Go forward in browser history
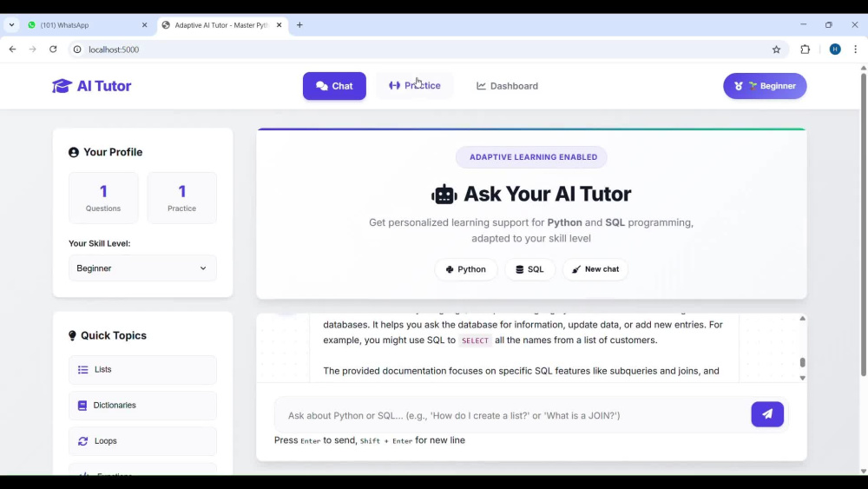868x489 pixels. coord(33,50)
